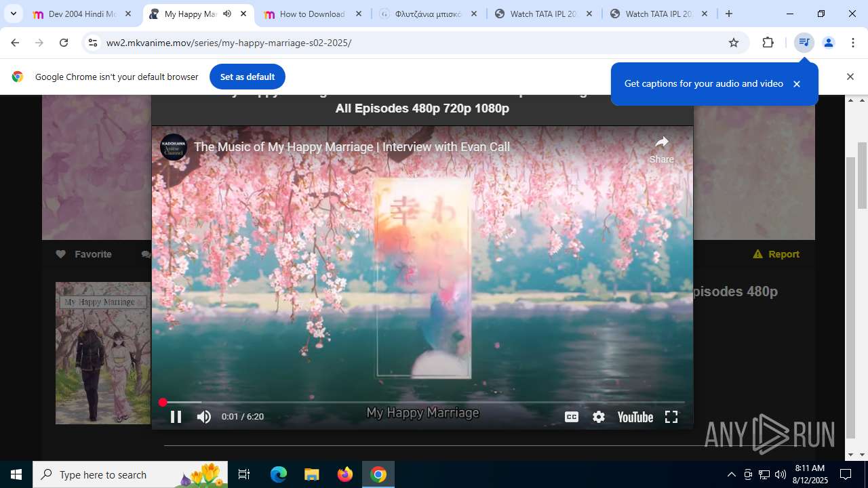Pause the YouTube video
The width and height of the screenshot is (868, 488).
176,417
